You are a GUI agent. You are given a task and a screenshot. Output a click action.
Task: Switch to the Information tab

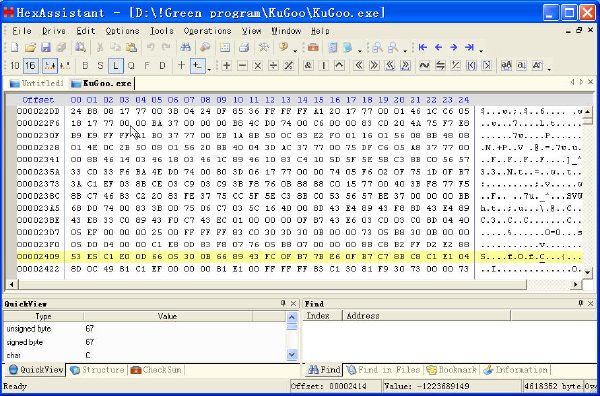pos(515,370)
